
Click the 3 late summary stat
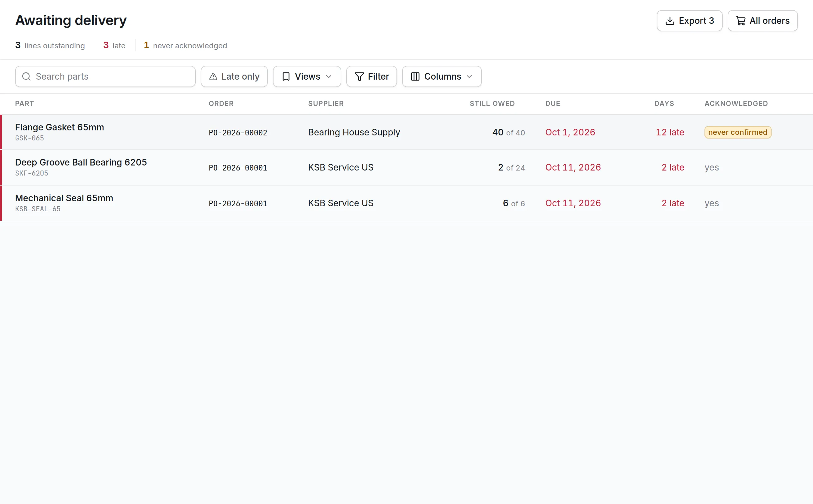click(x=114, y=45)
